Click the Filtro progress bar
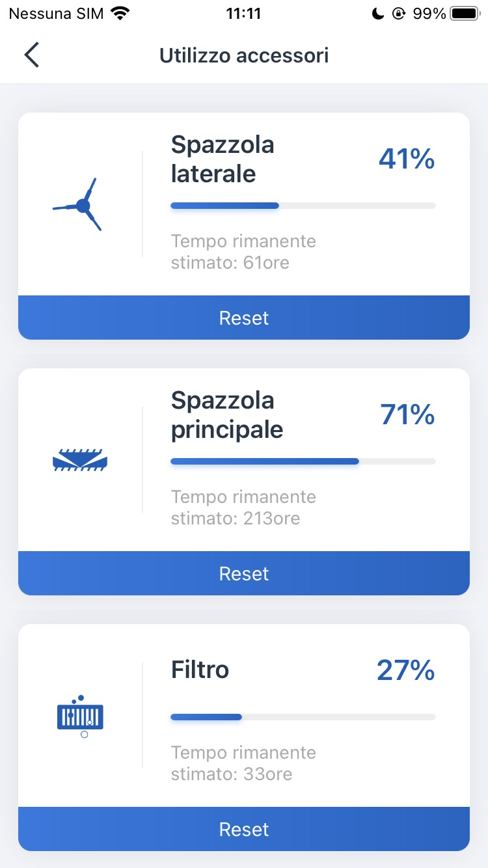Screen dimensions: 488x868 [x=303, y=717]
